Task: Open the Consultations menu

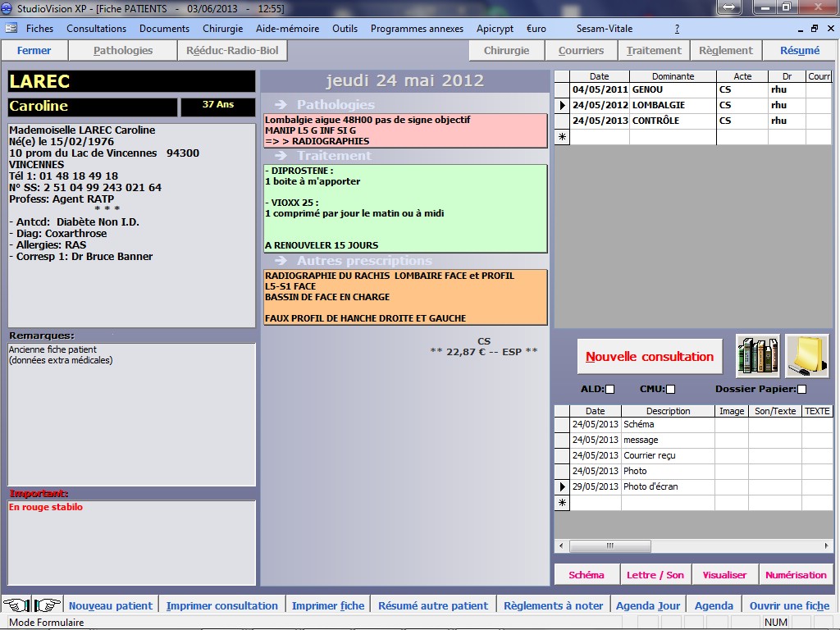Action: coord(97,29)
